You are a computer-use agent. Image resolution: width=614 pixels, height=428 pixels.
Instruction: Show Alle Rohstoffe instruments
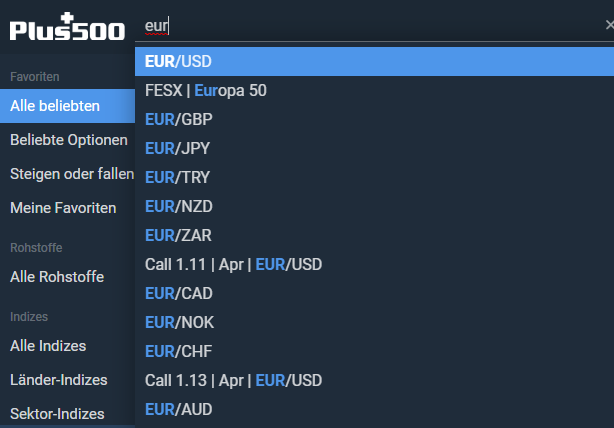point(67,277)
